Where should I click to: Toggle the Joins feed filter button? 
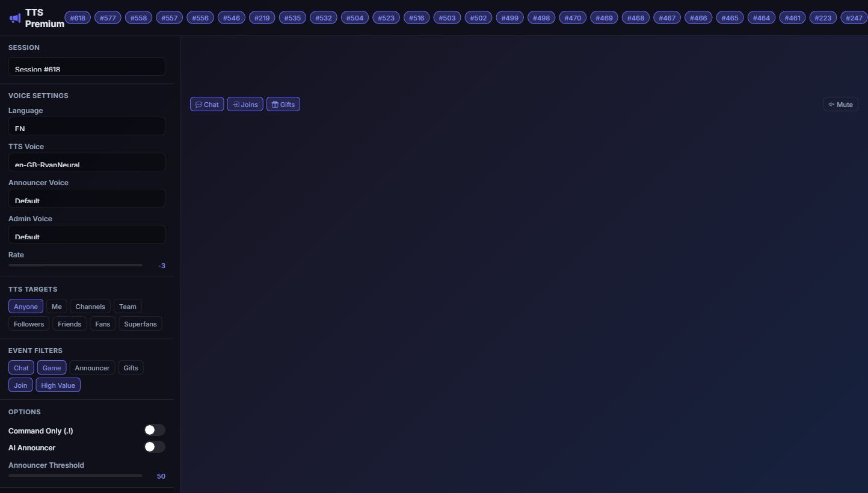tap(245, 104)
